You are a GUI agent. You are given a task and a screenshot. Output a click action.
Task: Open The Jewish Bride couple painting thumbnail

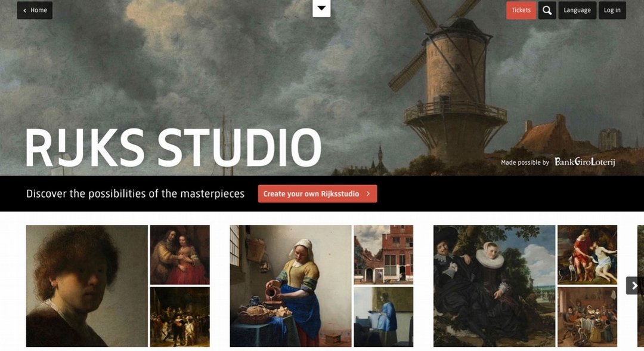coord(180,254)
